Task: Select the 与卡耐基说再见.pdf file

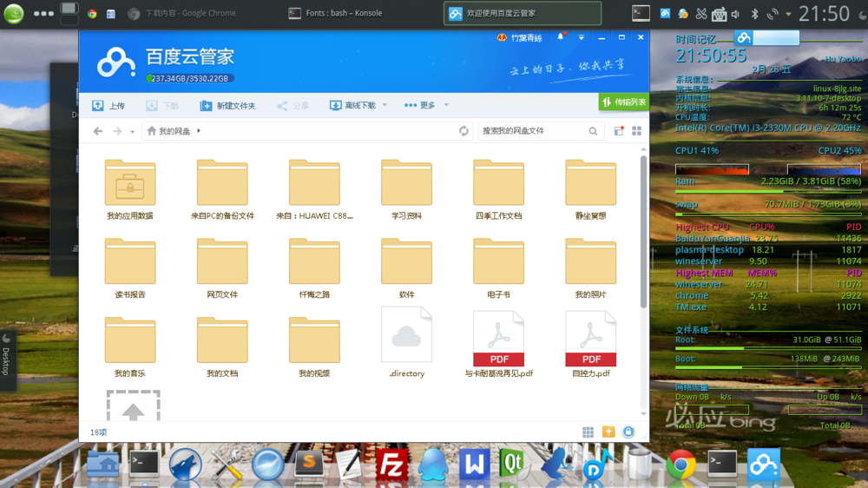Action: coord(498,345)
